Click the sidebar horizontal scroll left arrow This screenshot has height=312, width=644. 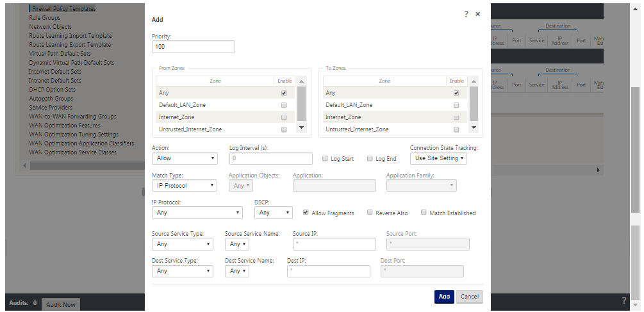pos(24,166)
